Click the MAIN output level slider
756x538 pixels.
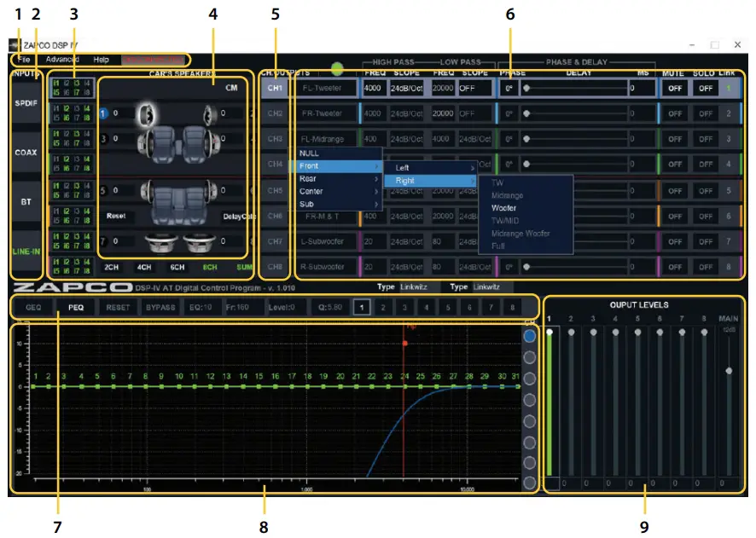730,368
